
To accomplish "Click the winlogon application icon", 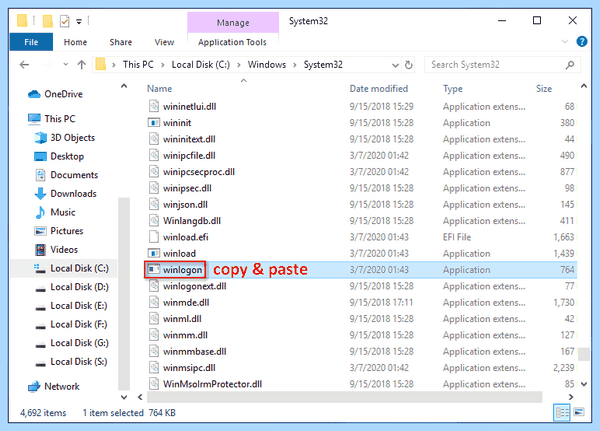I will tap(154, 269).
